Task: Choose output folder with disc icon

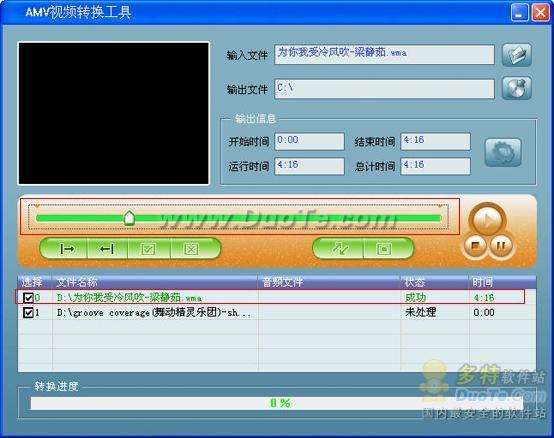Action: [x=517, y=88]
